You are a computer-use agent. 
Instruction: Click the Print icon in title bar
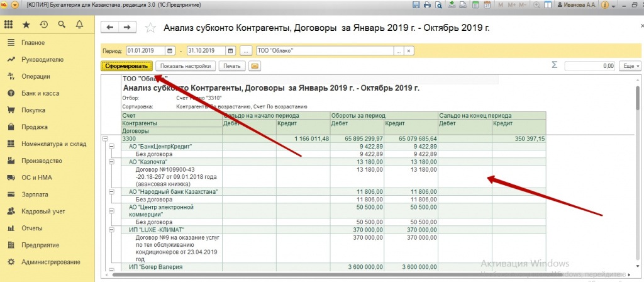(x=427, y=5)
